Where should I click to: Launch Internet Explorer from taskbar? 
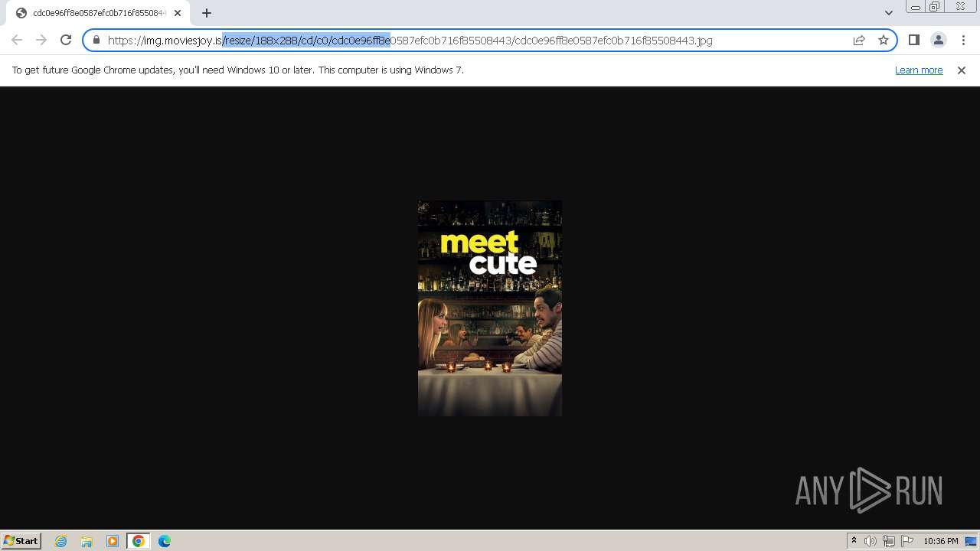click(x=60, y=541)
